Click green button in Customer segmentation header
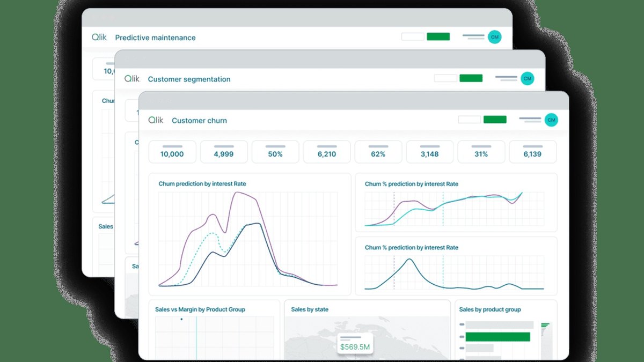 471,78
